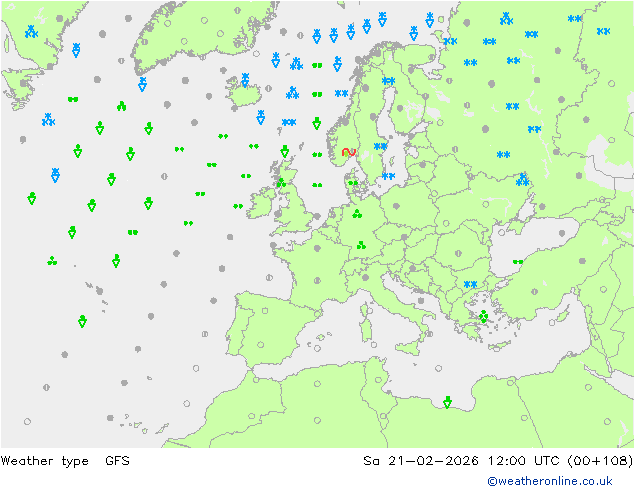
Task: Click the 'Weather type' label text
Action: pyautogui.click(x=44, y=461)
